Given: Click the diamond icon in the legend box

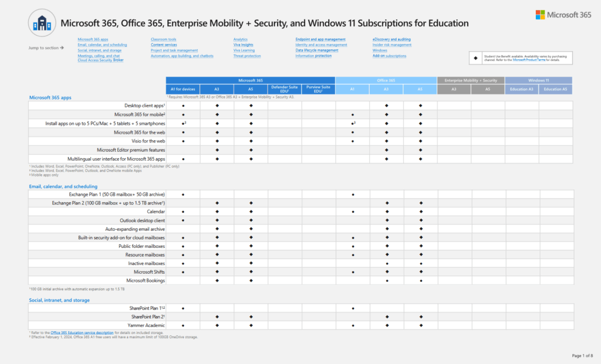Looking at the screenshot, I should (475, 58).
